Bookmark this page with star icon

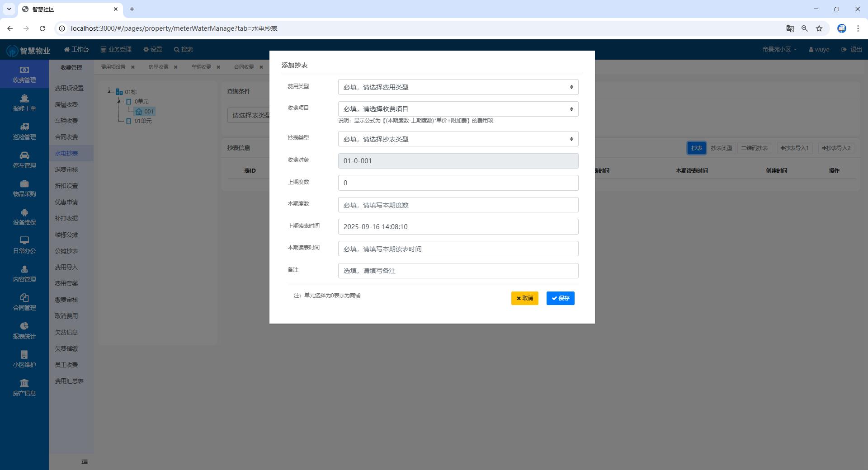[x=819, y=28]
